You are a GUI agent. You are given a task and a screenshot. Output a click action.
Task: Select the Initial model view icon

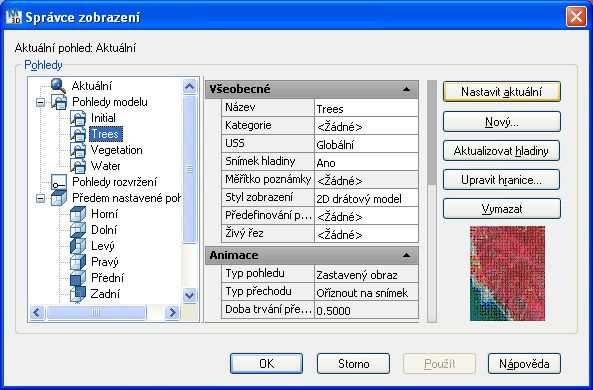pyautogui.click(x=78, y=118)
